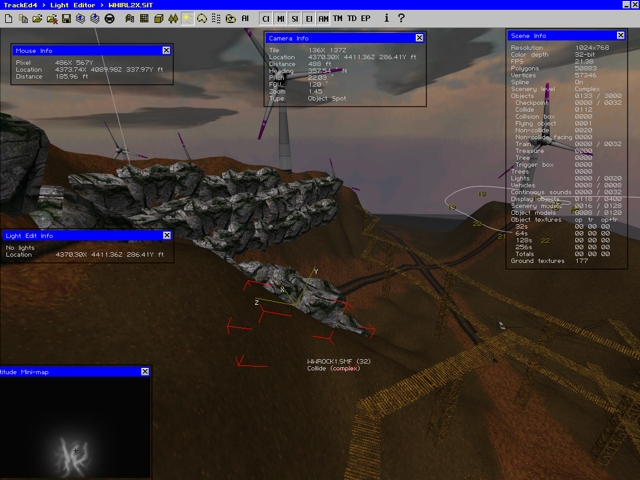Toggle the AM altitude mini-map button
Viewport: 640px width, 480px height.
click(323, 19)
